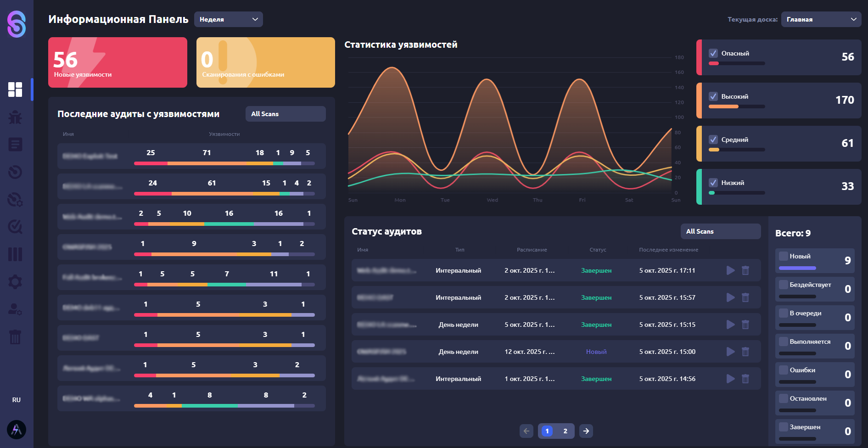Go to next page with the arrow button
This screenshot has width=868, height=448.
click(586, 431)
